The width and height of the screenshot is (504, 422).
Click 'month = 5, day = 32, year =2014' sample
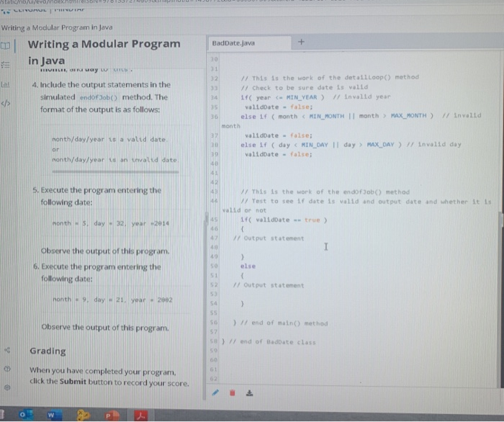tap(111, 223)
